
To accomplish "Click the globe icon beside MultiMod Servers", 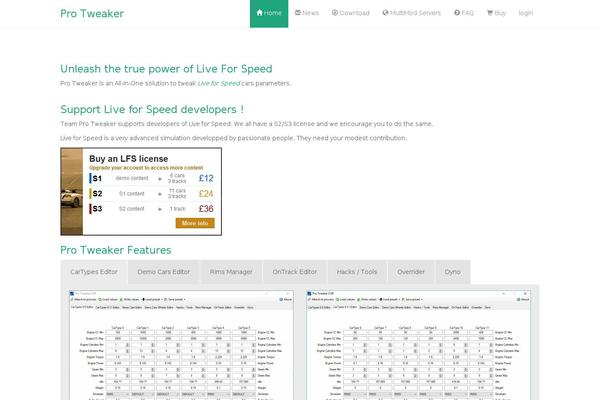I will coord(385,13).
